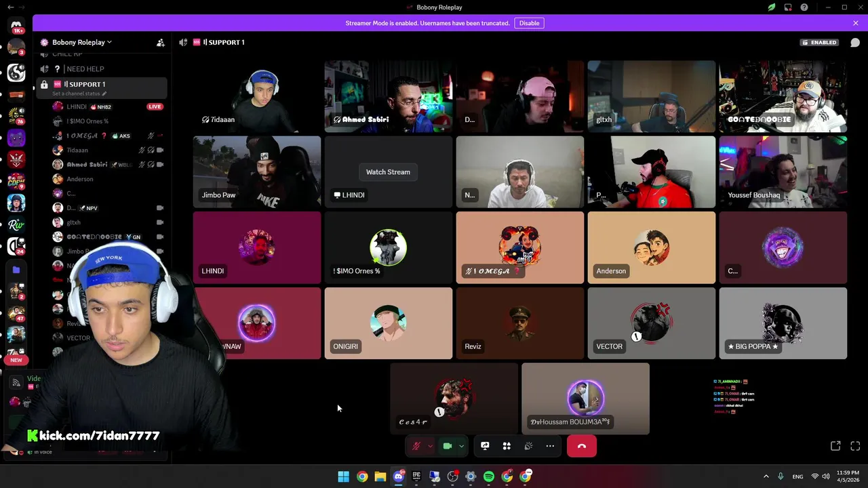This screenshot has width=868, height=488.
Task: Share your screen icon
Action: [485, 446]
